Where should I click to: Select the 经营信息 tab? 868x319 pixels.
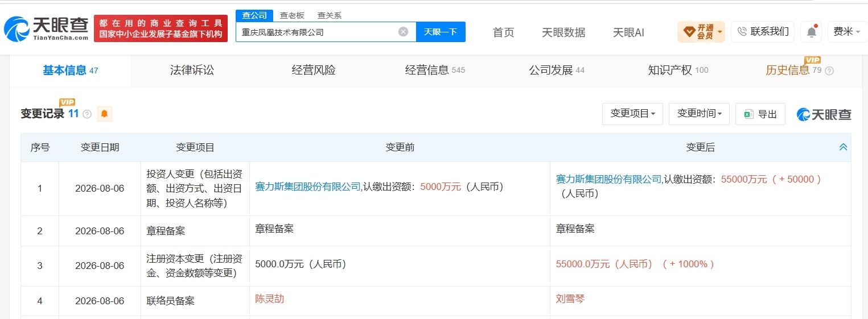pos(435,71)
